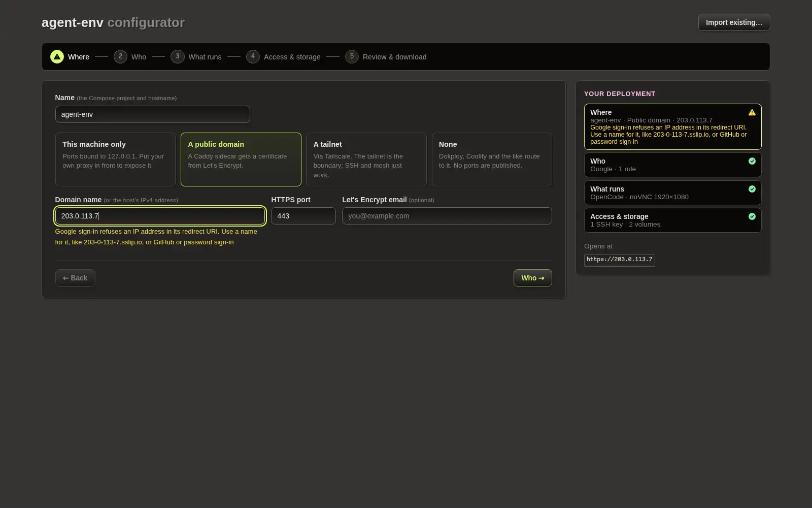Click 'Opens at' label text

pos(598,246)
